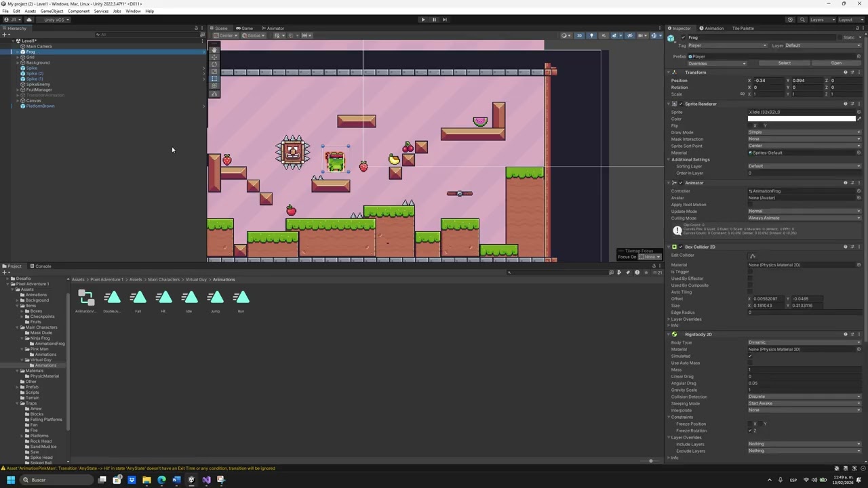868x488 pixels.
Task: Open Word from the taskbar
Action: point(176,480)
